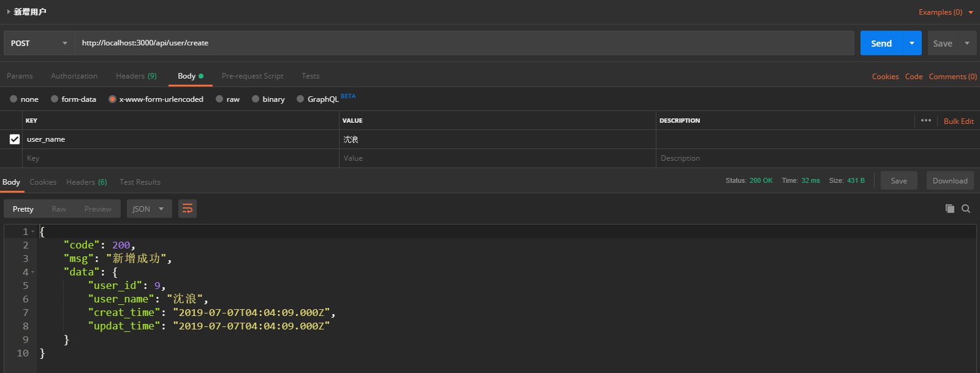Select the raw body type
The height and width of the screenshot is (373, 980).
point(219,99)
